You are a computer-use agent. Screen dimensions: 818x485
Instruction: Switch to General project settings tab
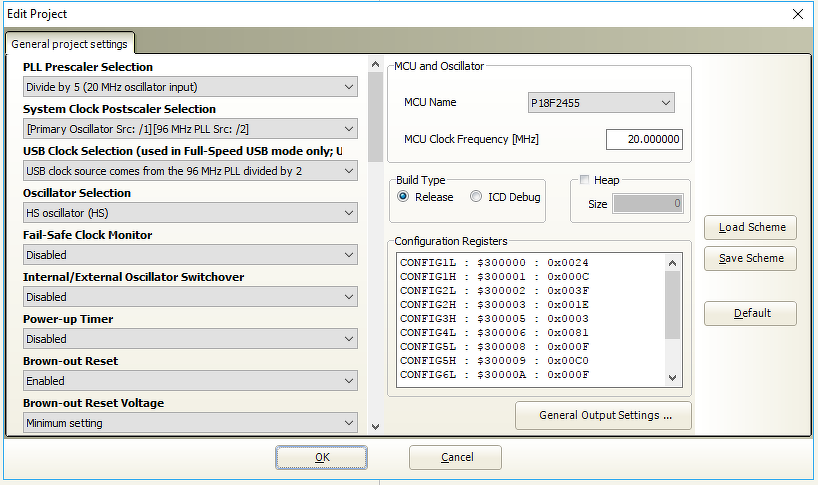69,44
